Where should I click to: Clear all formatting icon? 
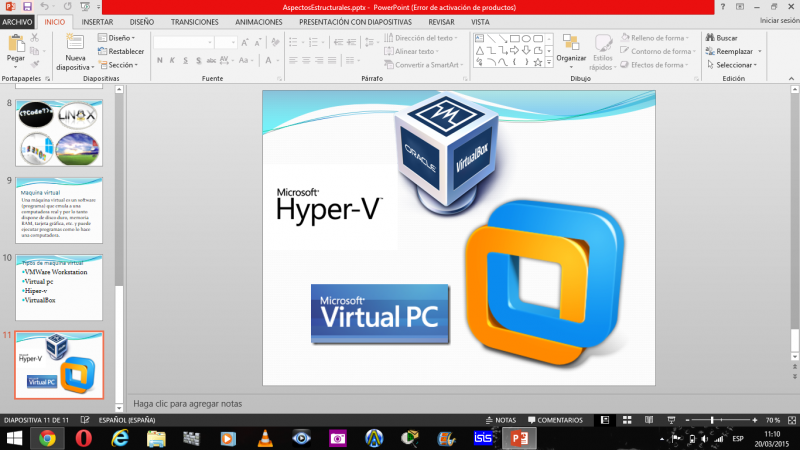pyautogui.click(x=275, y=42)
